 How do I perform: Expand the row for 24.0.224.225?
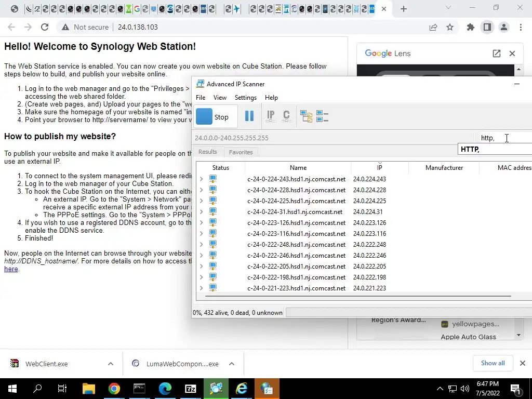pos(201,201)
